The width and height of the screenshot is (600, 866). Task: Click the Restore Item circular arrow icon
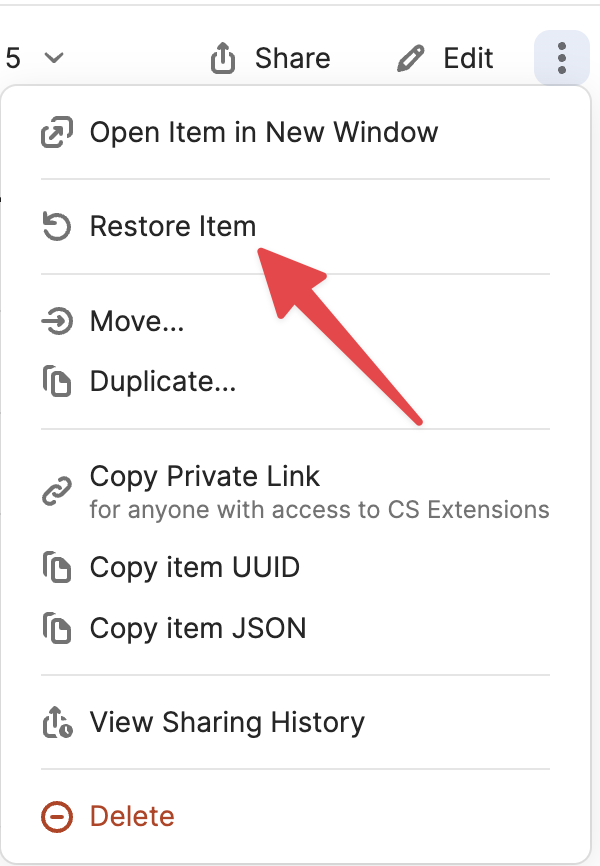(x=56, y=227)
